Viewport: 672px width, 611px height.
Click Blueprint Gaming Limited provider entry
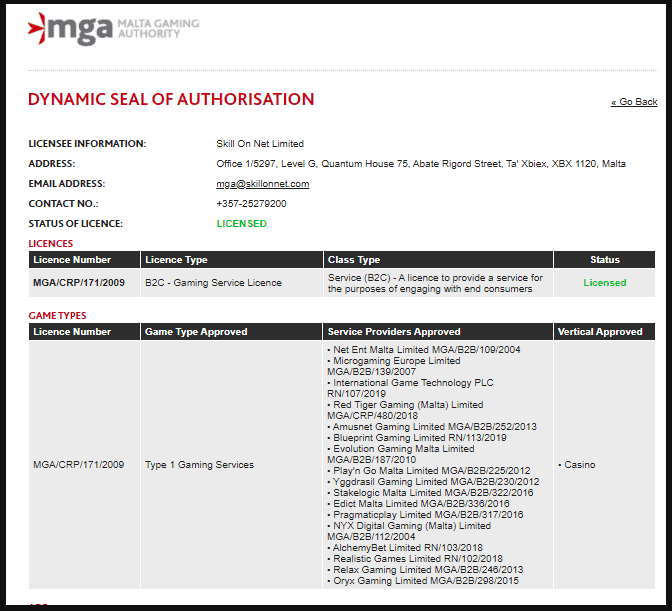[417, 438]
